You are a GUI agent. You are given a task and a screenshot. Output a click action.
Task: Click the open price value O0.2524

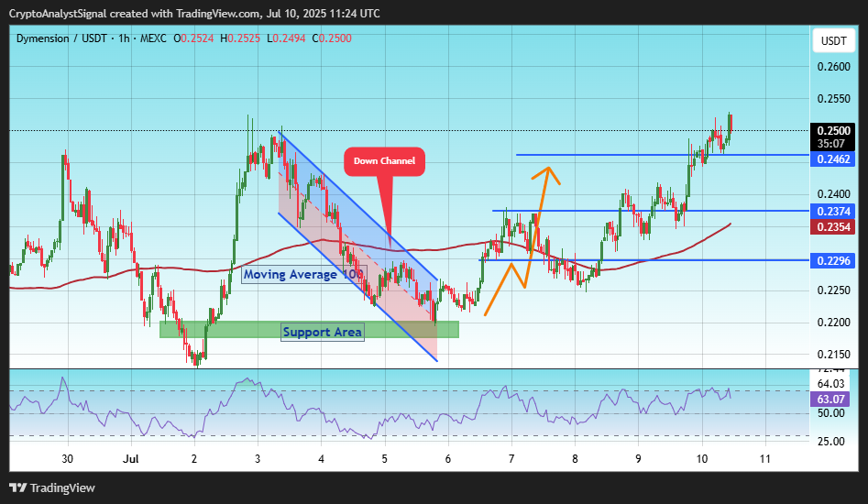pyautogui.click(x=193, y=38)
